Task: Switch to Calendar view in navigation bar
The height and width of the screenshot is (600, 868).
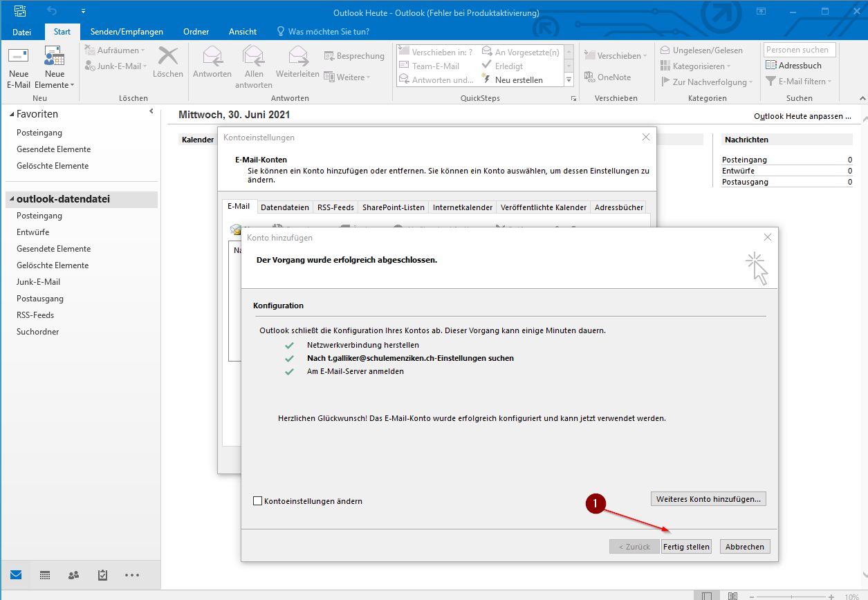Action: click(x=45, y=575)
